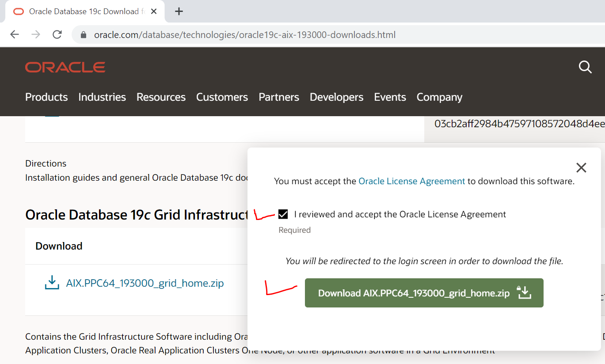605x364 pixels.
Task: Open the Events menu
Action: pos(390,97)
